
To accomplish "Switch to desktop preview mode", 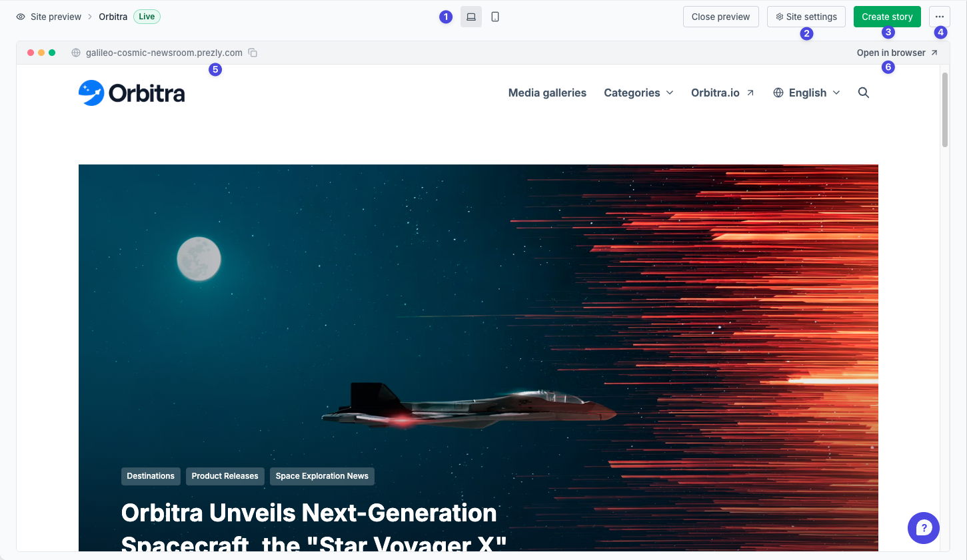I will [471, 17].
